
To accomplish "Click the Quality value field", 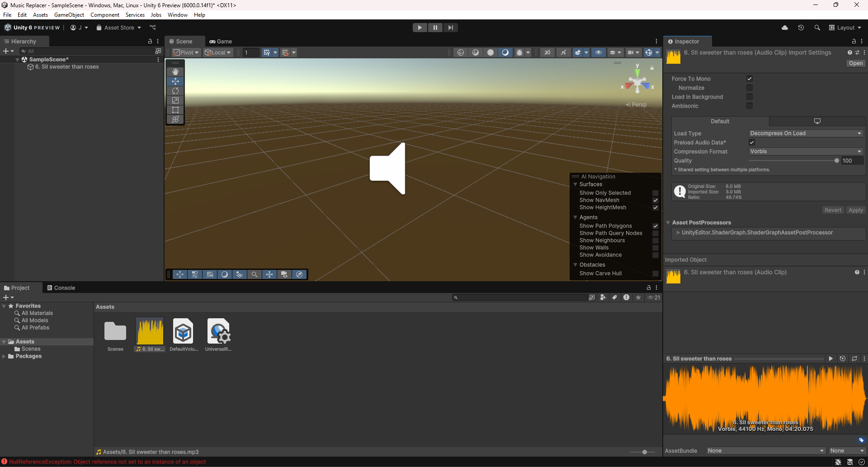I will 852,160.
